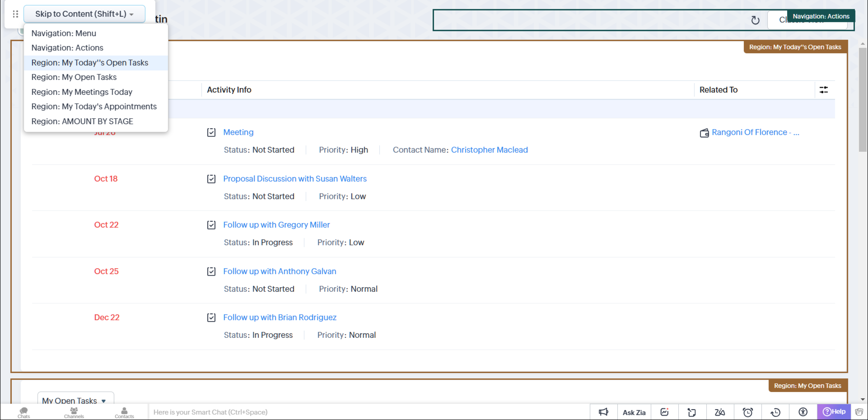Click the Ask Zia button
This screenshot has width=868, height=420.
[x=634, y=412]
